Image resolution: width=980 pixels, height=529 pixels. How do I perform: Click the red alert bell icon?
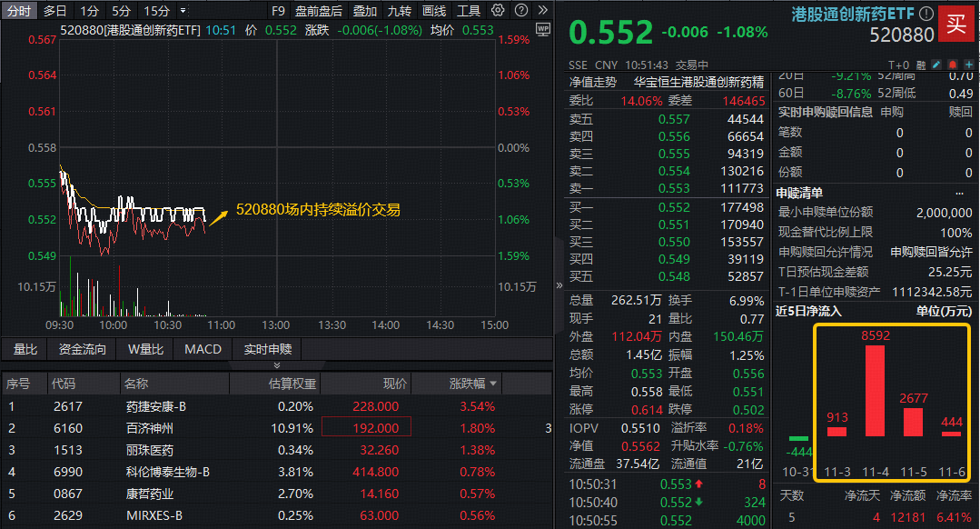pos(953,65)
